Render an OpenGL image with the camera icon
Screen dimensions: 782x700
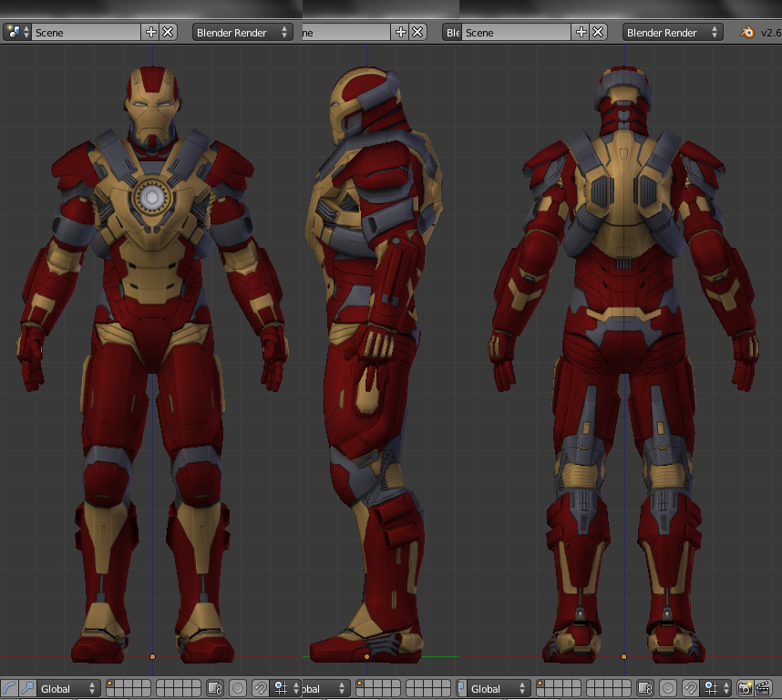(745, 688)
